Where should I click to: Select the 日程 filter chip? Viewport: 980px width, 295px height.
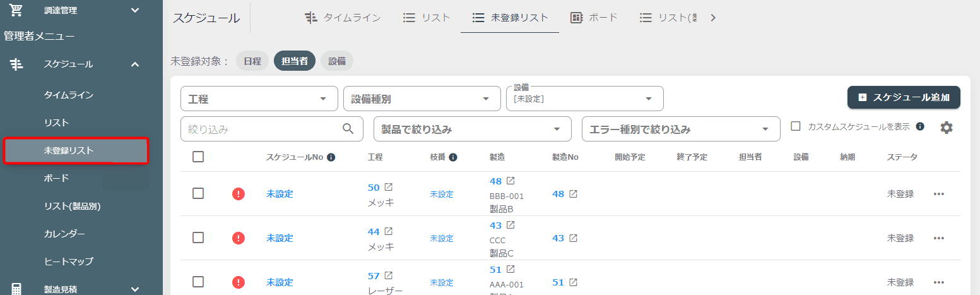pos(252,61)
